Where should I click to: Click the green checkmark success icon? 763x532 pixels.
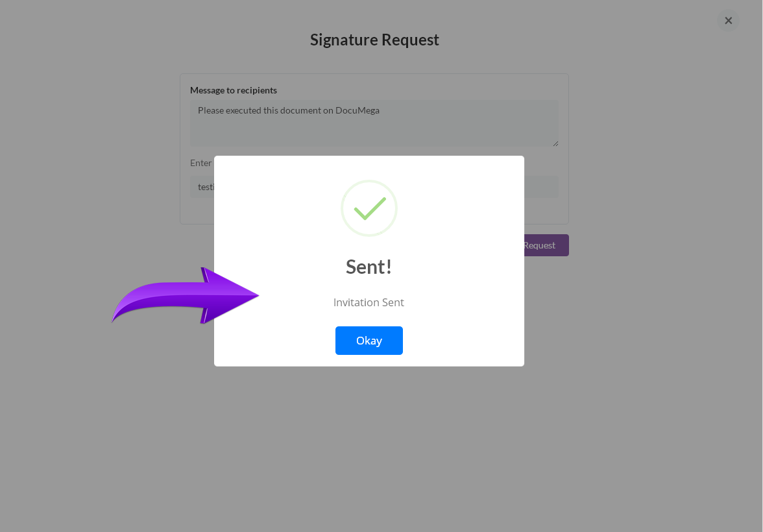coord(369,208)
